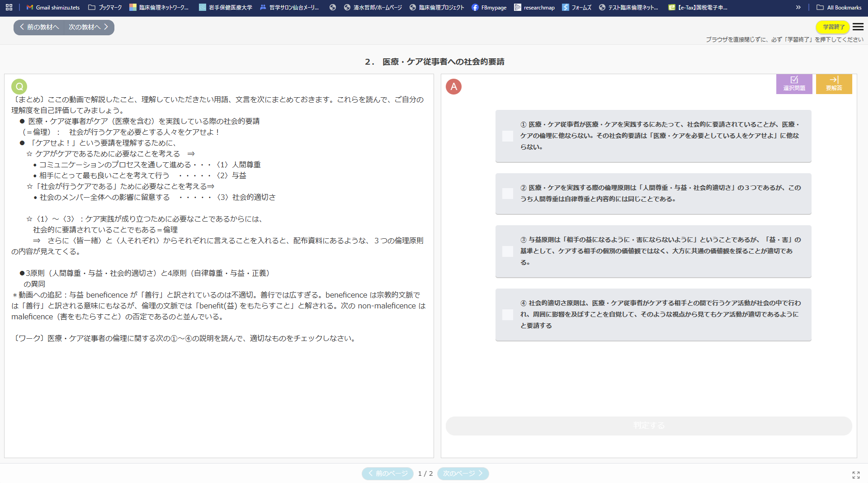The width and height of the screenshot is (868, 483).
Task: Click the 判定する judgment button
Action: point(648,425)
